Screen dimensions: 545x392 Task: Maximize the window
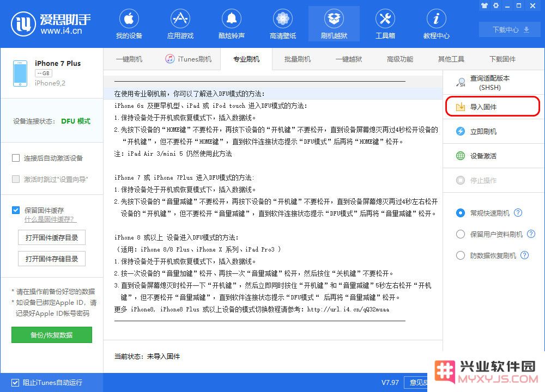click(x=519, y=5)
